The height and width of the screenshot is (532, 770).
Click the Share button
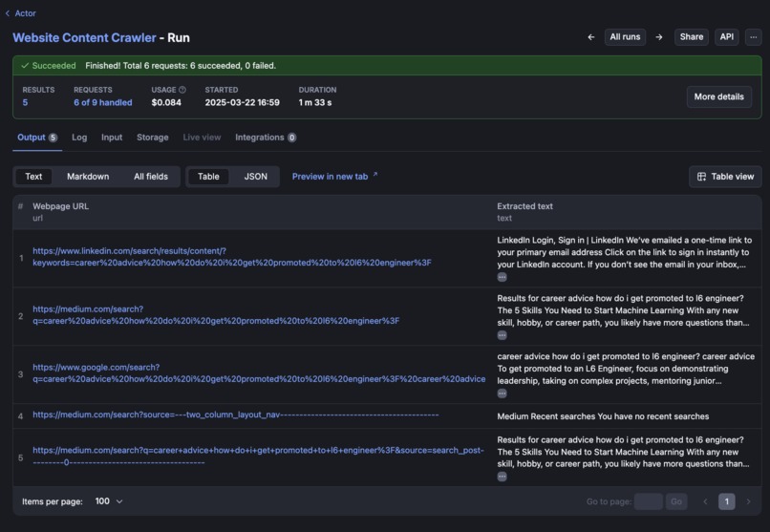coord(692,37)
